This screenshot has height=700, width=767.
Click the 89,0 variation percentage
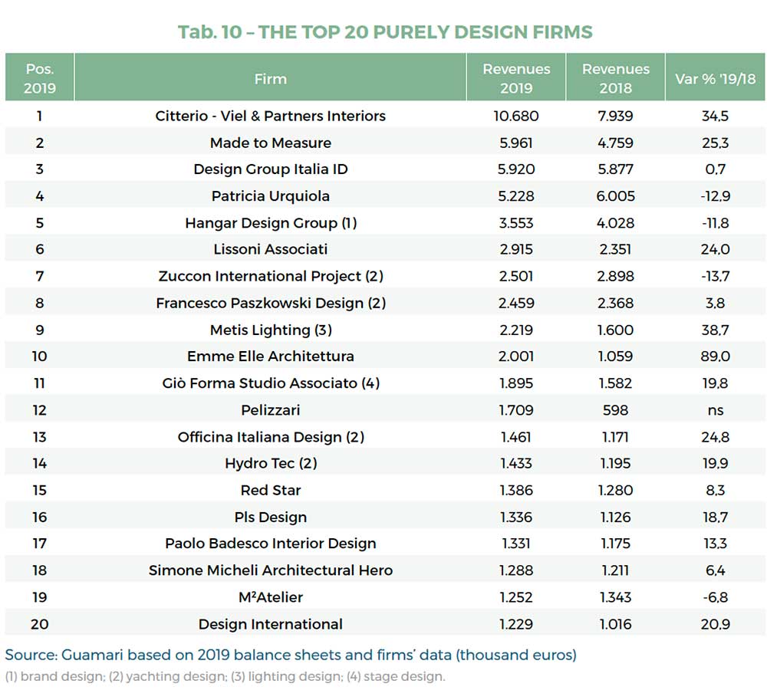pyautogui.click(x=715, y=357)
